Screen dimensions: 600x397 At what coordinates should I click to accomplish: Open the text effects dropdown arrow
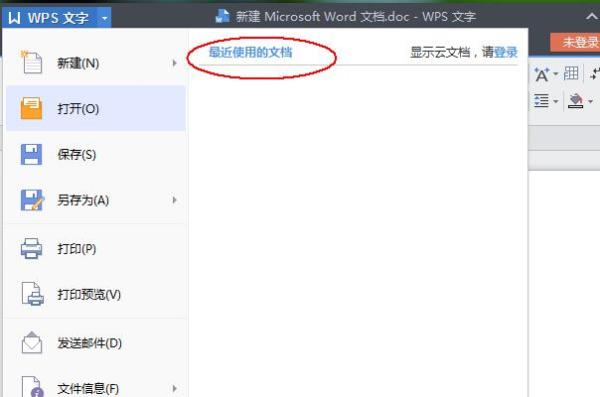pyautogui.click(x=555, y=74)
